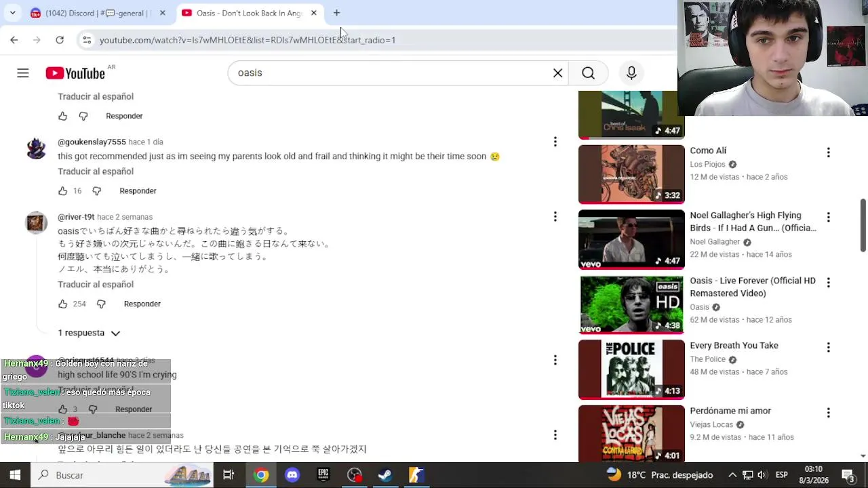The height and width of the screenshot is (488, 868).
Task: Open the Los Piojos channel link
Action: point(707,165)
